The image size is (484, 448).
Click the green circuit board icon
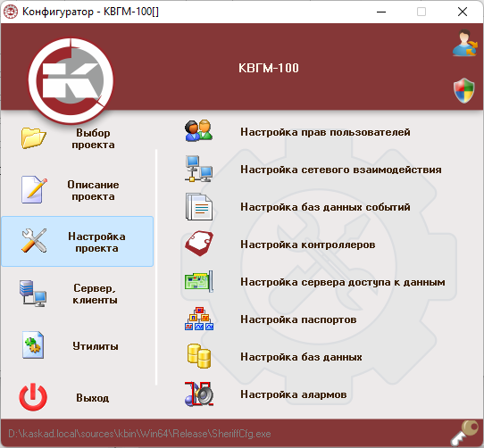199,281
